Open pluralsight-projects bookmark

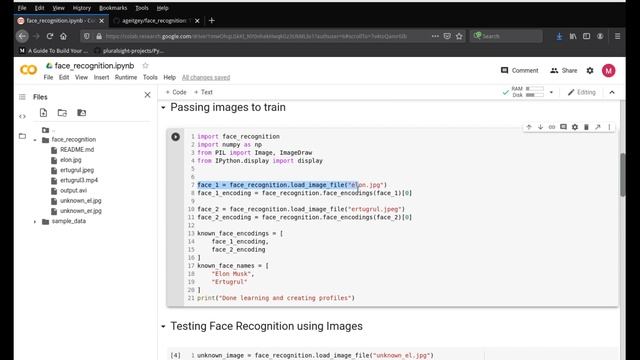(129, 51)
